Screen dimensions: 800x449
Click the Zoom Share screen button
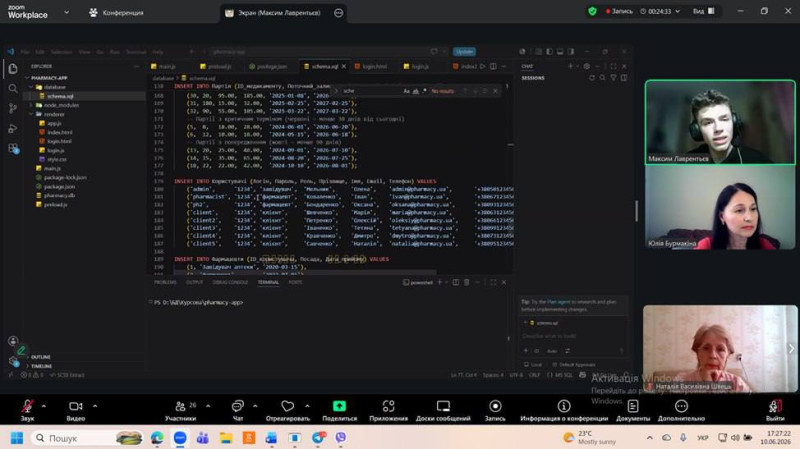pos(339,410)
